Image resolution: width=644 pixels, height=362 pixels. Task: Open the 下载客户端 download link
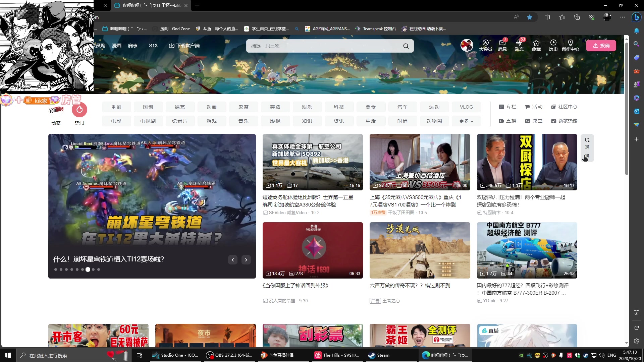[x=184, y=46]
